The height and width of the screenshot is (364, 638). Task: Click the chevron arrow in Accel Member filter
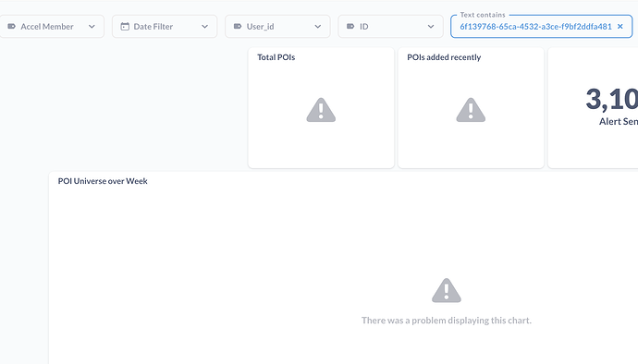tap(92, 27)
